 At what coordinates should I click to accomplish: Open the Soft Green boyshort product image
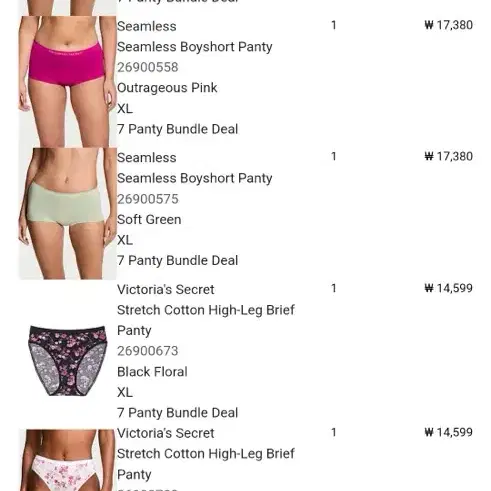coord(67,213)
